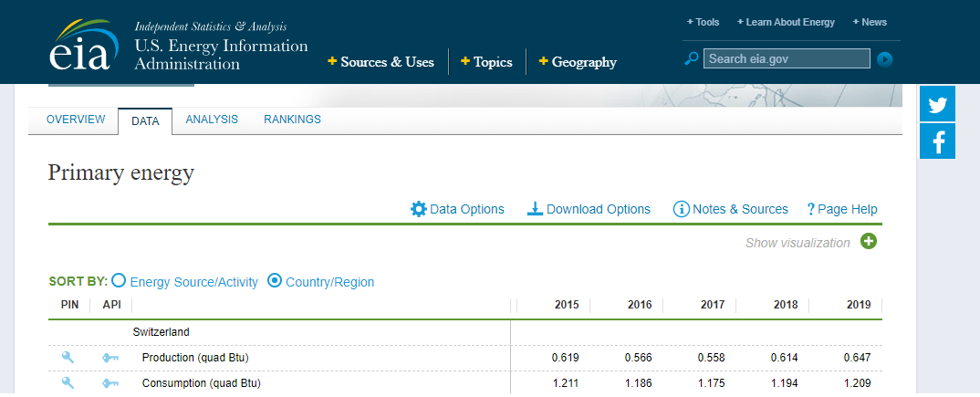Click green plus to show visualization
This screenshot has width=980, height=397.
coord(869,242)
